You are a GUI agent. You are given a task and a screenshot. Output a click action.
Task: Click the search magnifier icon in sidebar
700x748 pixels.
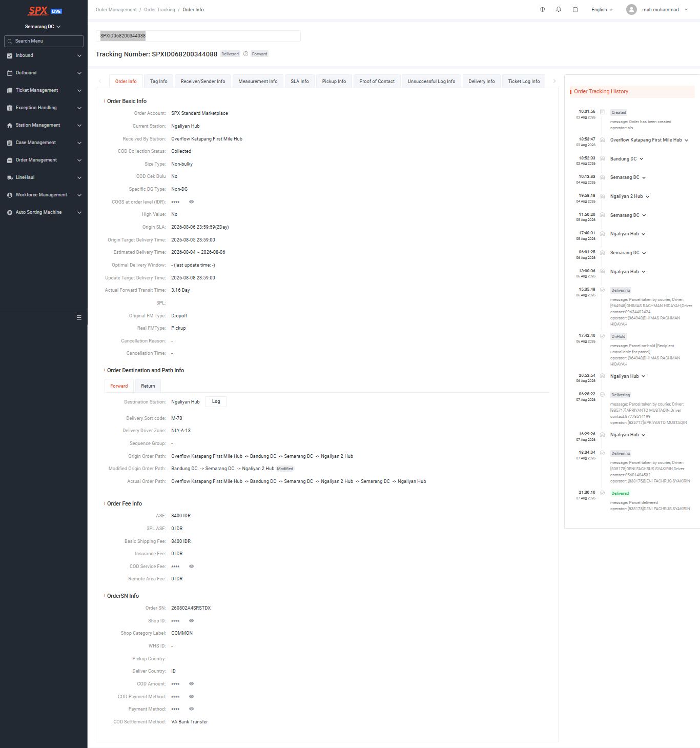click(x=10, y=41)
